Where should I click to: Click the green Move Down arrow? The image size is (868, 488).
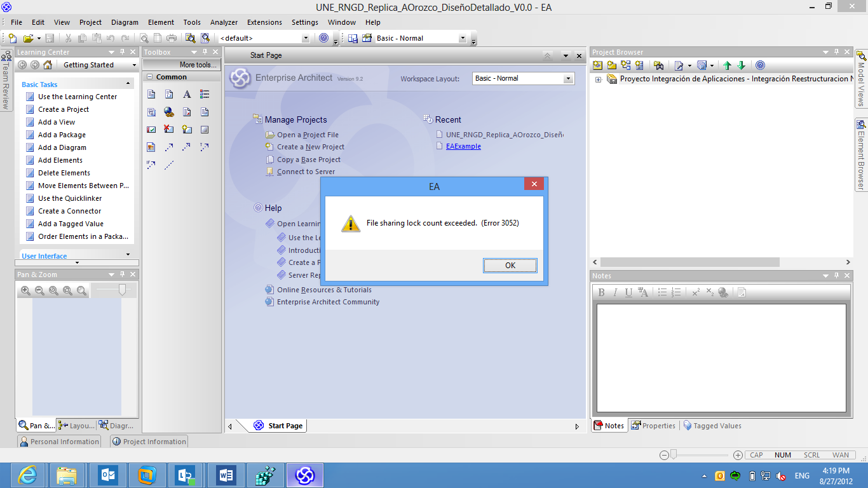tap(741, 65)
